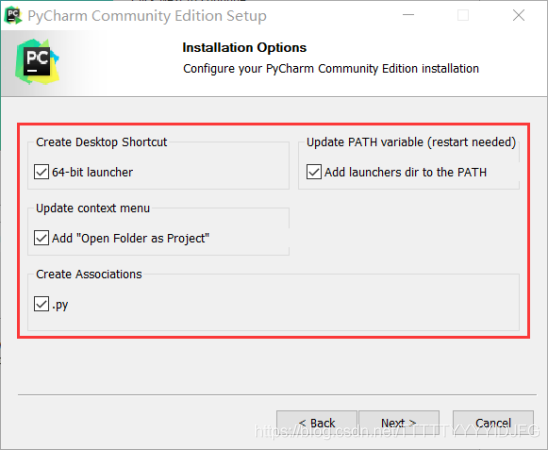Minimize the setup window
The height and width of the screenshot is (450, 549).
click(x=408, y=15)
